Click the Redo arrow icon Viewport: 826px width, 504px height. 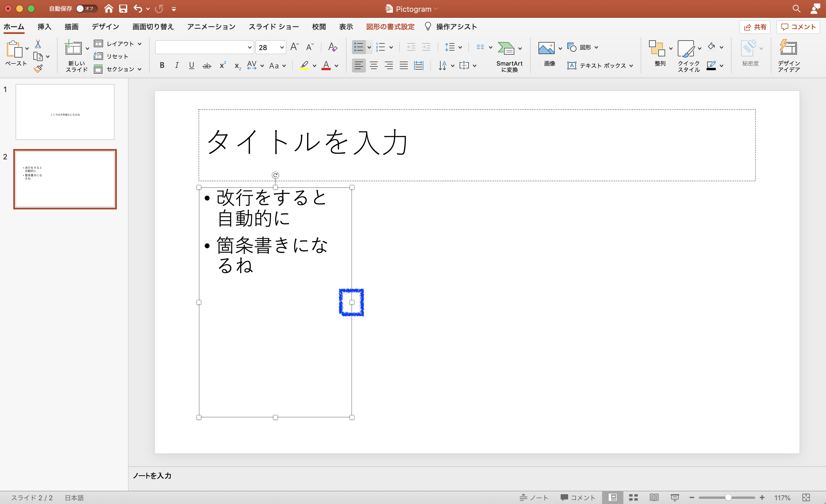159,9
